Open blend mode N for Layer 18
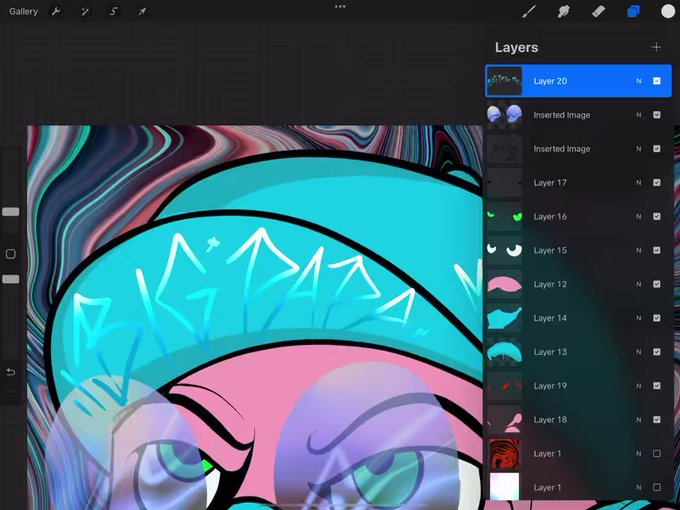 [x=638, y=419]
